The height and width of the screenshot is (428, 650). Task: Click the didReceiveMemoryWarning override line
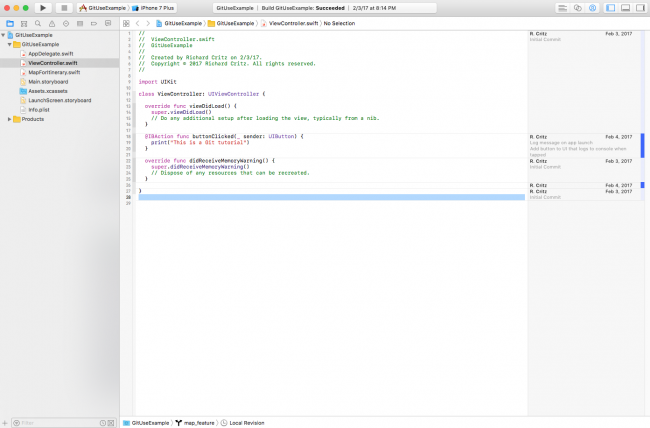pos(210,161)
